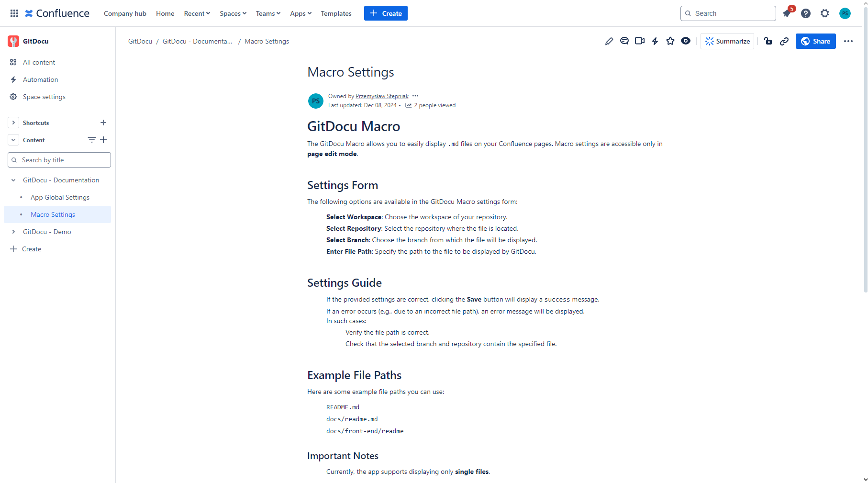868x483 pixels.
Task: Star this page as favorite
Action: tap(670, 41)
